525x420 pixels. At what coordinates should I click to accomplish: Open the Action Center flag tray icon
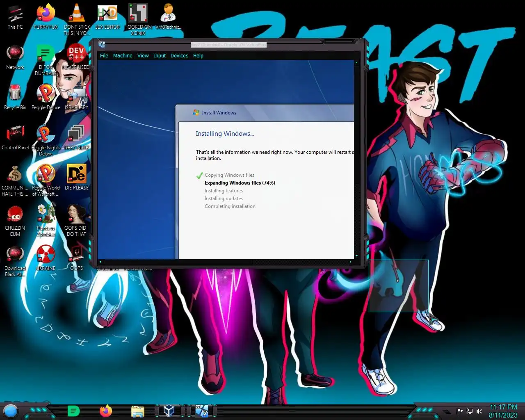point(460,411)
